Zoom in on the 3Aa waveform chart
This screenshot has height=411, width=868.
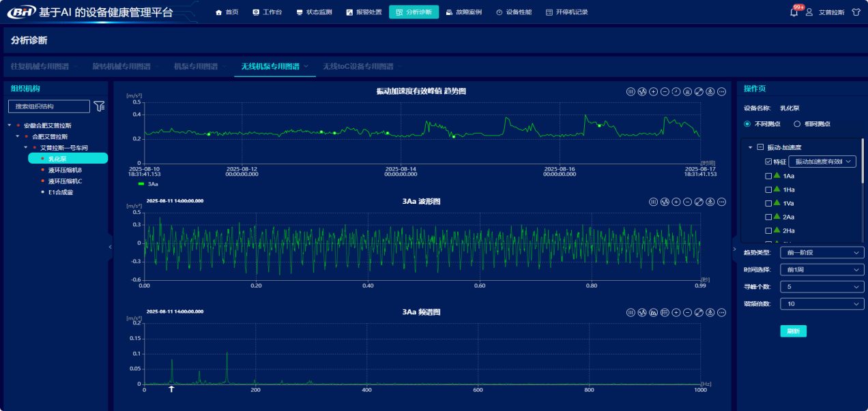pos(676,202)
